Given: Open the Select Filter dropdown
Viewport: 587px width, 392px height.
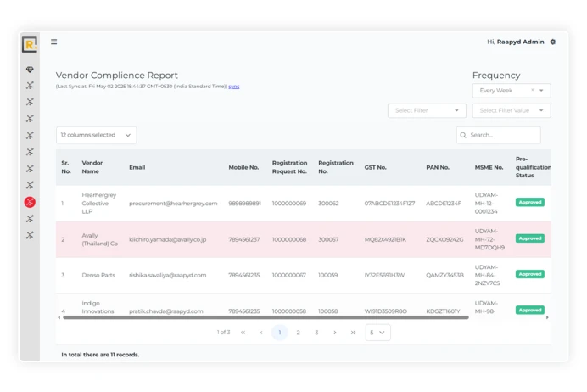Looking at the screenshot, I should 427,110.
